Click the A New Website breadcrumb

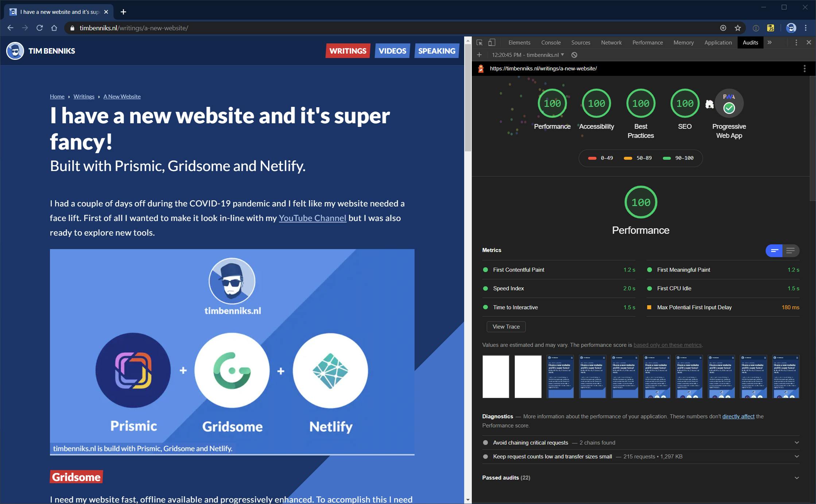pyautogui.click(x=122, y=96)
